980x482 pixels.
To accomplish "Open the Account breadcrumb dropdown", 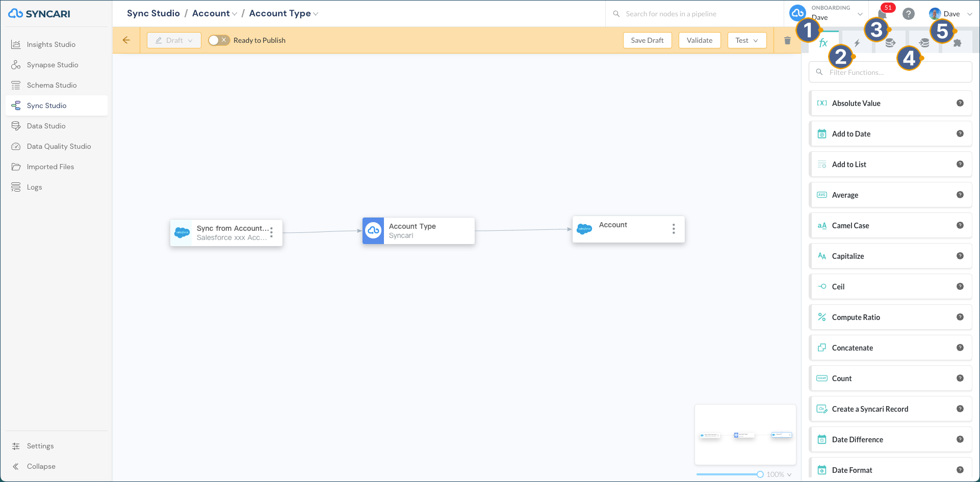I will pyautogui.click(x=215, y=13).
